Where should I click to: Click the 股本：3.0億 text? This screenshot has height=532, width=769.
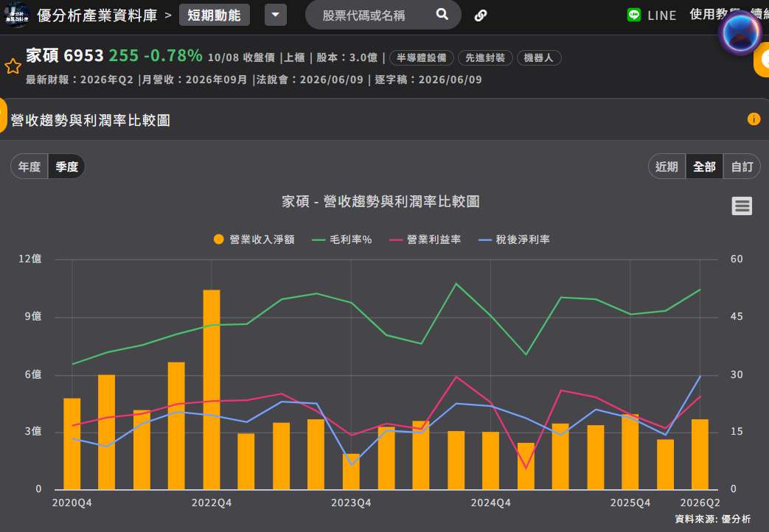(x=347, y=57)
